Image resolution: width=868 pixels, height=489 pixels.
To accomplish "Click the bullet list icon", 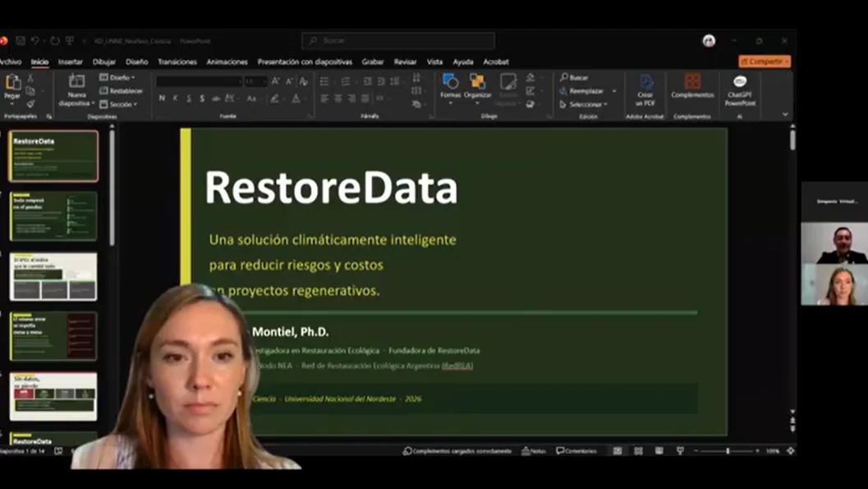I will (324, 81).
